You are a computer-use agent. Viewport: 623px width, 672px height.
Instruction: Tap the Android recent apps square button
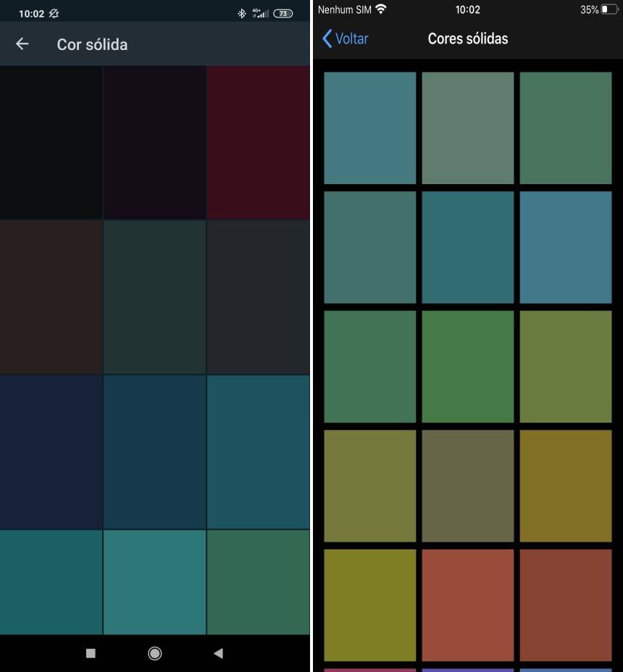(91, 653)
